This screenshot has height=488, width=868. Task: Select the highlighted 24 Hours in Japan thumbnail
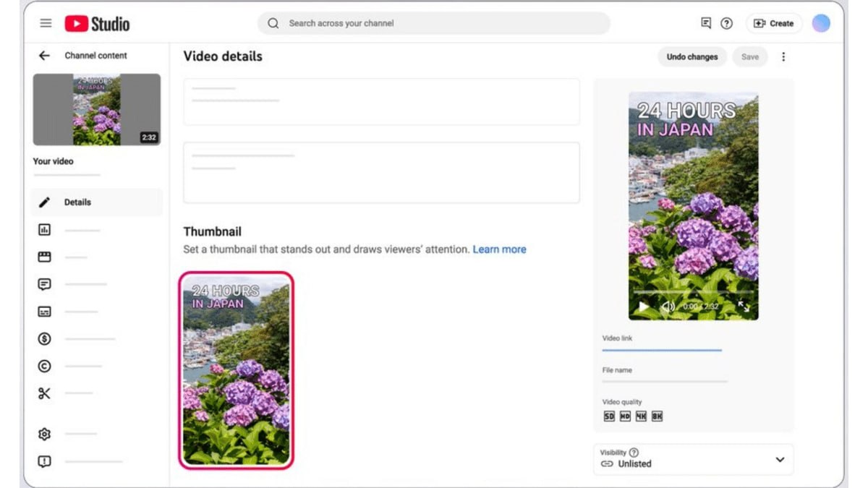[x=237, y=370]
